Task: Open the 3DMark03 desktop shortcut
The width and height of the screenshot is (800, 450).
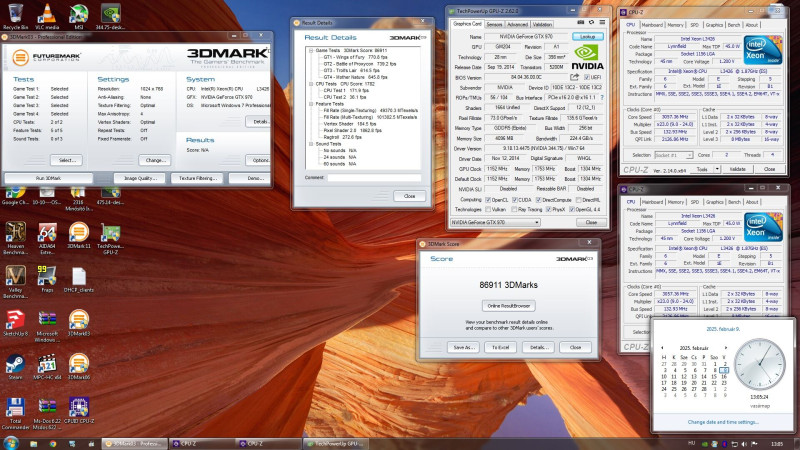Action: click(x=79, y=322)
